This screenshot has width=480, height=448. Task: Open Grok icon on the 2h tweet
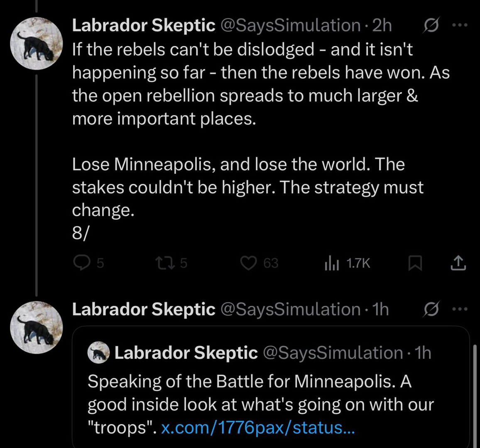click(431, 26)
